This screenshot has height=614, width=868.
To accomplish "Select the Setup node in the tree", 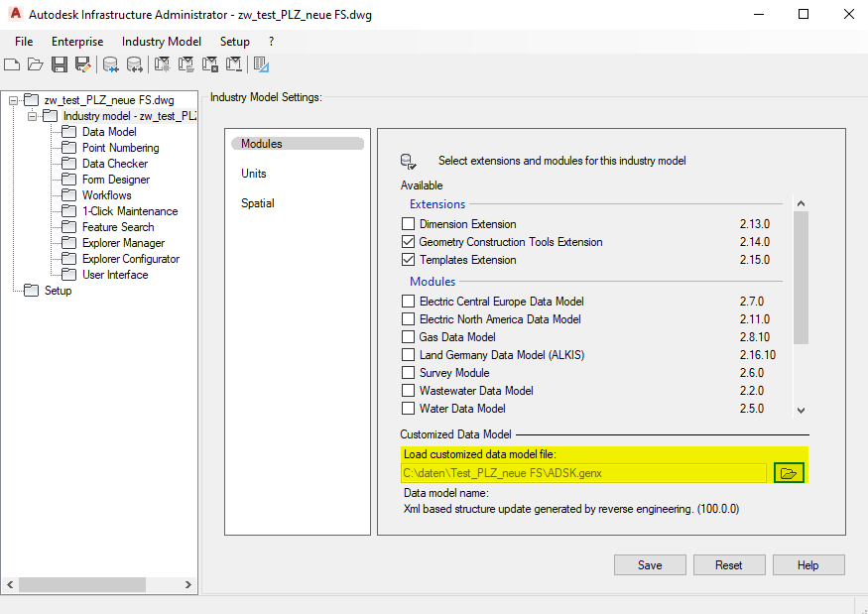I will click(58, 291).
